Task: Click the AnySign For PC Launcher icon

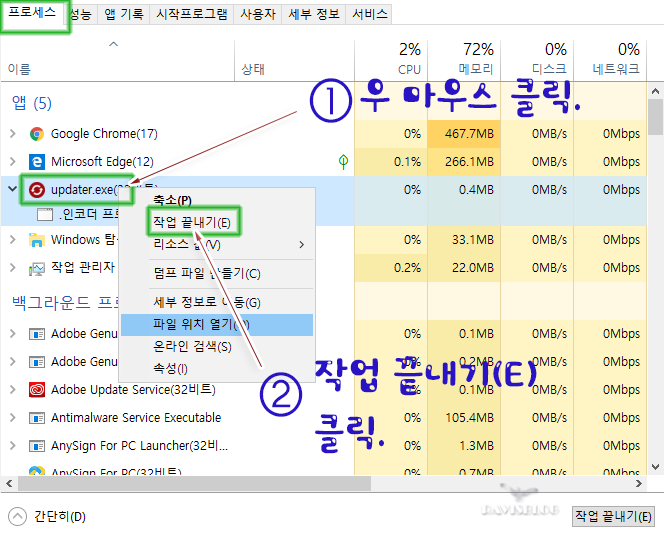Action: coord(37,446)
